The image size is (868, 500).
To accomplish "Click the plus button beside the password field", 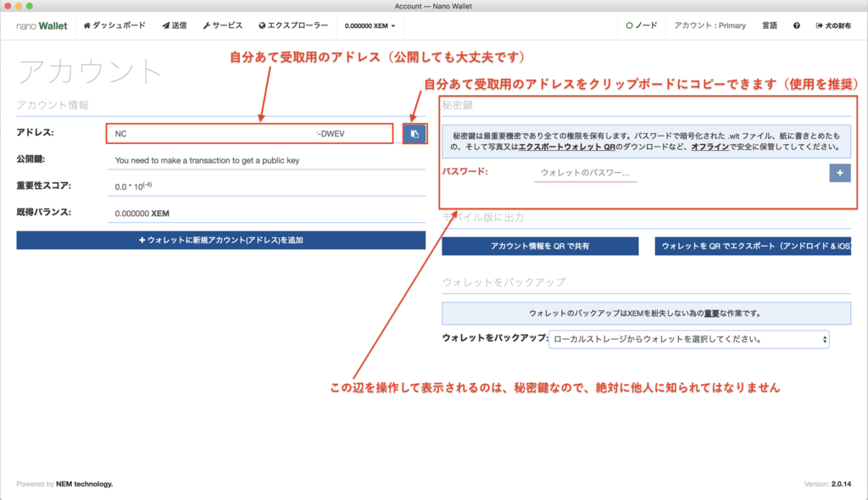I will (x=840, y=173).
